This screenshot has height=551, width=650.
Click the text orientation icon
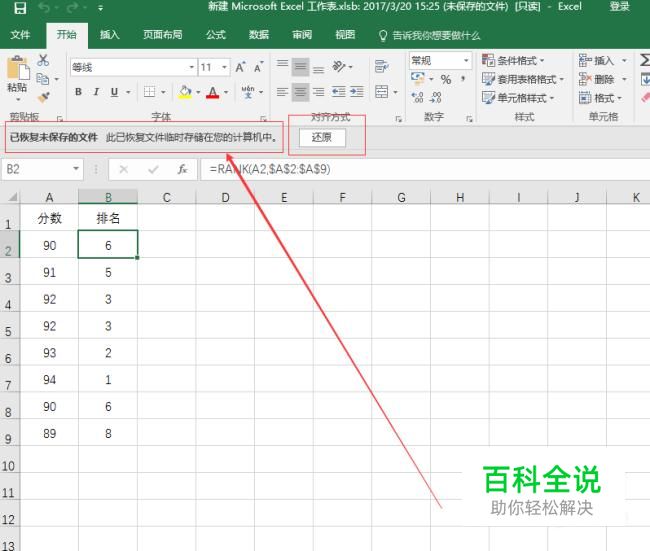[x=339, y=66]
